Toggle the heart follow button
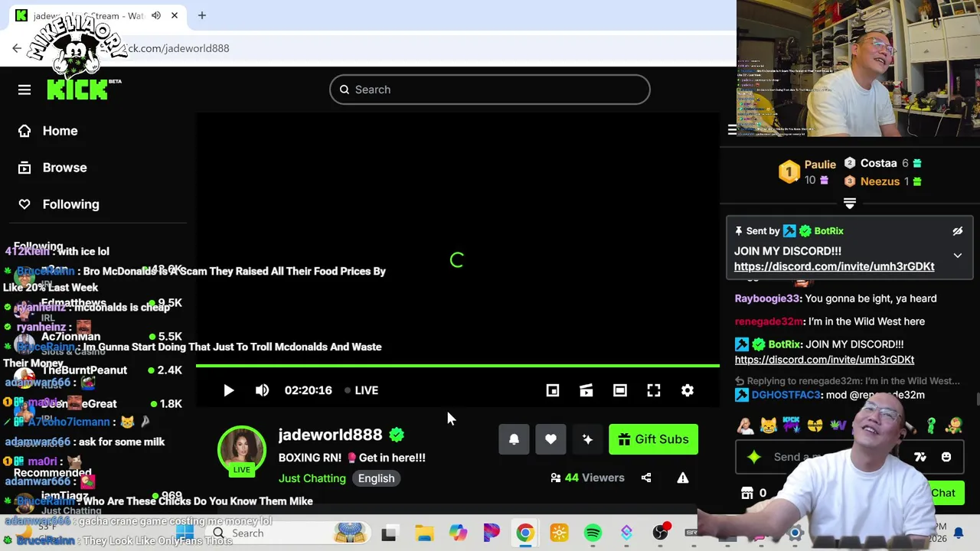Screen dimensions: 980x551 coord(550,439)
